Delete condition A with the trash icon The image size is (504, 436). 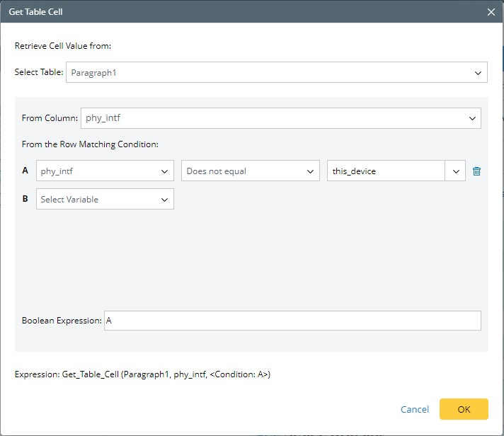click(x=476, y=171)
